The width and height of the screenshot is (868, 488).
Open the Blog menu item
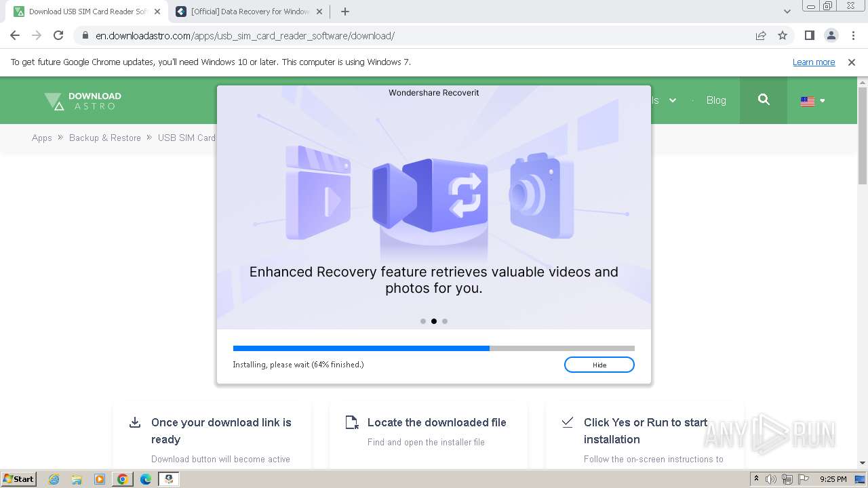click(x=716, y=100)
